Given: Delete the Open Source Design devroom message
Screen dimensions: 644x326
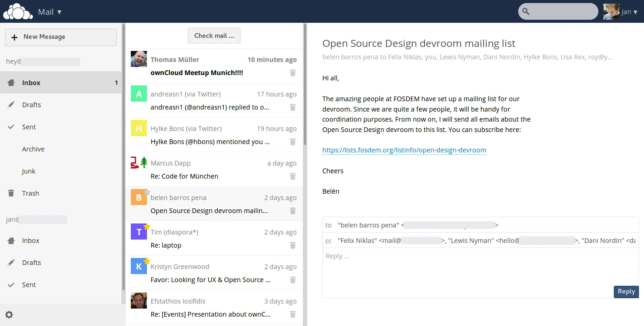Looking at the screenshot, I should (293, 211).
